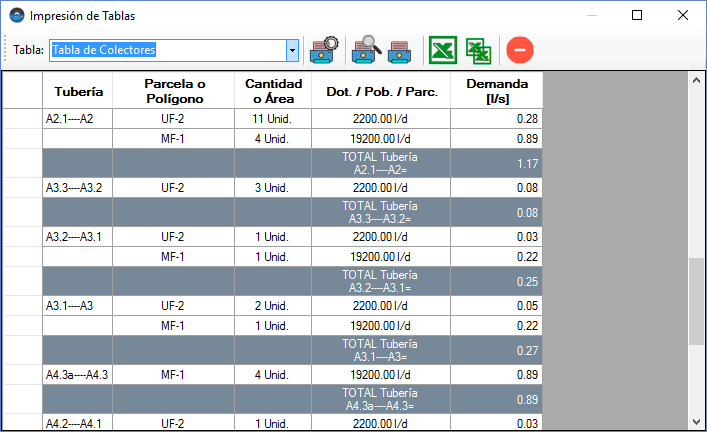
Task: Open the Tabla dropdown arrow
Action: 292,49
